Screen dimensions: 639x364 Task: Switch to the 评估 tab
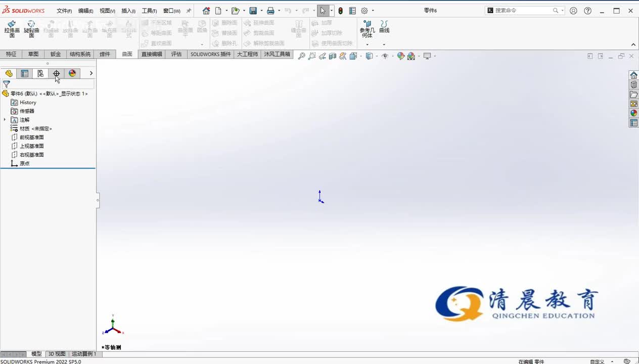[x=176, y=54]
